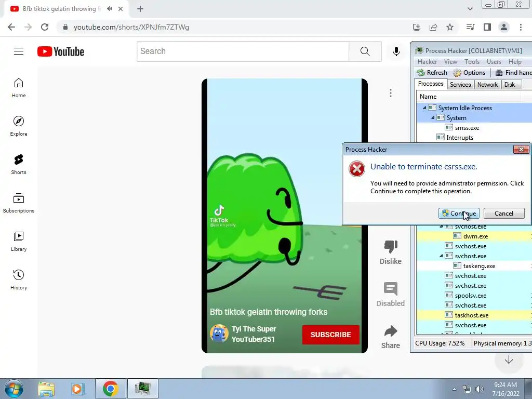Open the Help menu in Process Hacker
The height and width of the screenshot is (399, 532).
click(x=515, y=62)
